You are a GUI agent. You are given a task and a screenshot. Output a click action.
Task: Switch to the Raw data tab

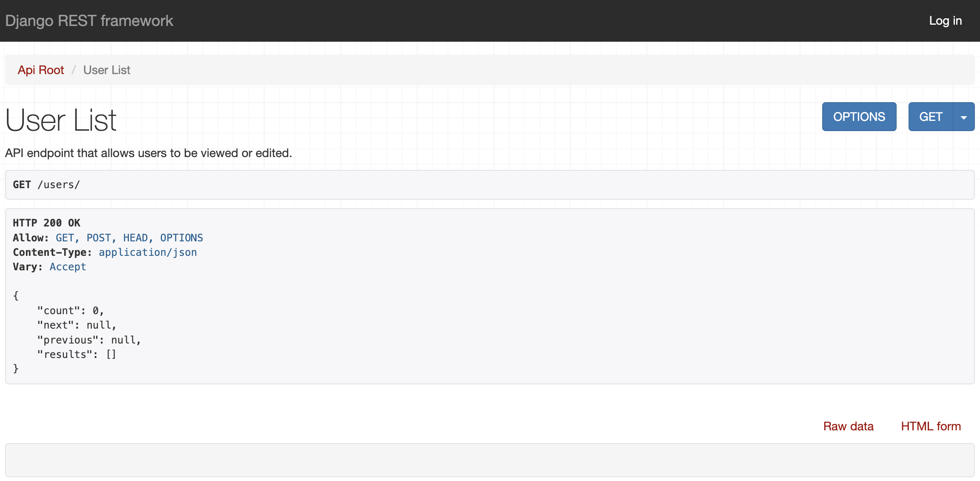click(848, 426)
